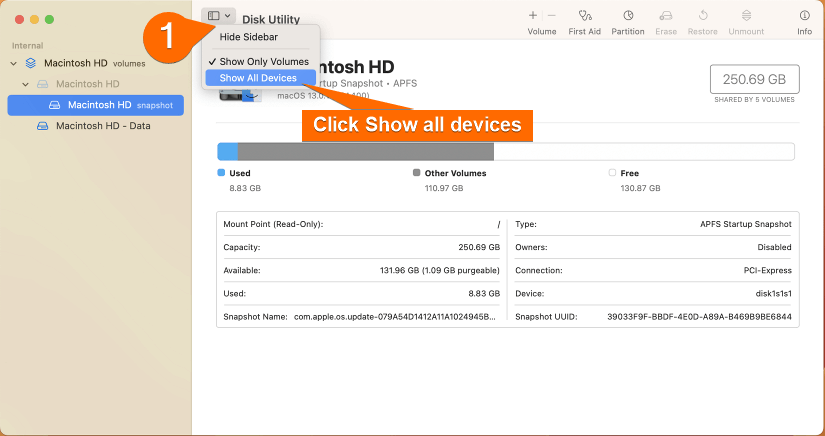Click the Device value disk1s1s1
Viewport: 825px width, 436px height.
point(773,293)
